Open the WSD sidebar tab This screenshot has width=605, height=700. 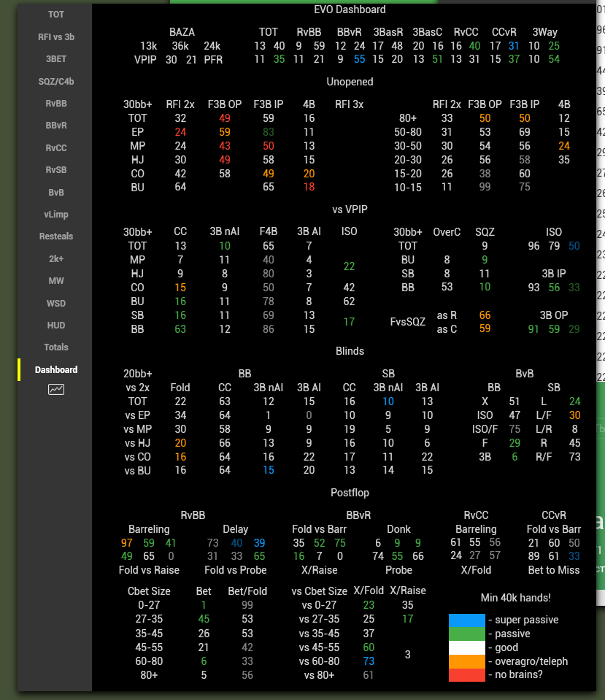(x=55, y=303)
